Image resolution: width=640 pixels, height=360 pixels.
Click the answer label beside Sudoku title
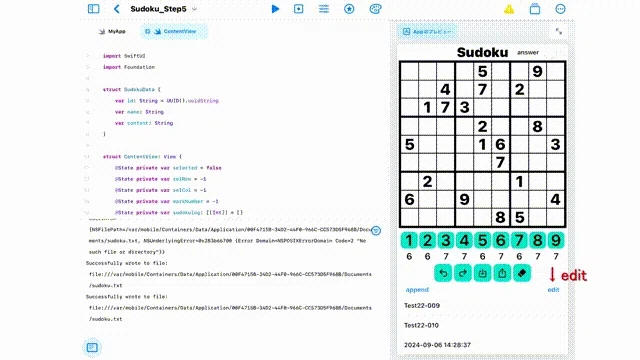(528, 52)
